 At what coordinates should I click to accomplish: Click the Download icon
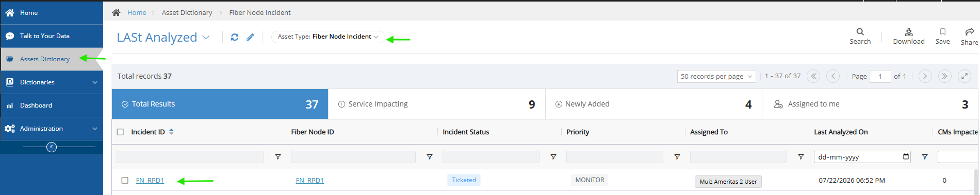click(909, 32)
